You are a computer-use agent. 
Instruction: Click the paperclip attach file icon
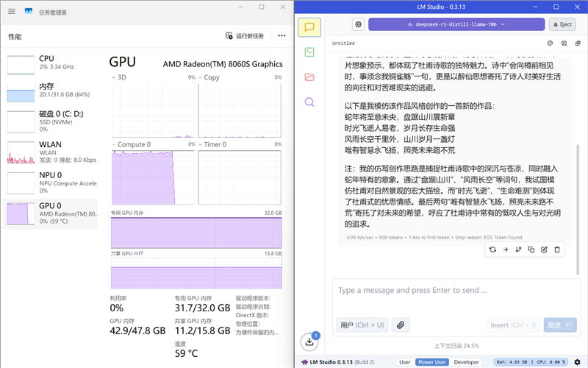401,325
